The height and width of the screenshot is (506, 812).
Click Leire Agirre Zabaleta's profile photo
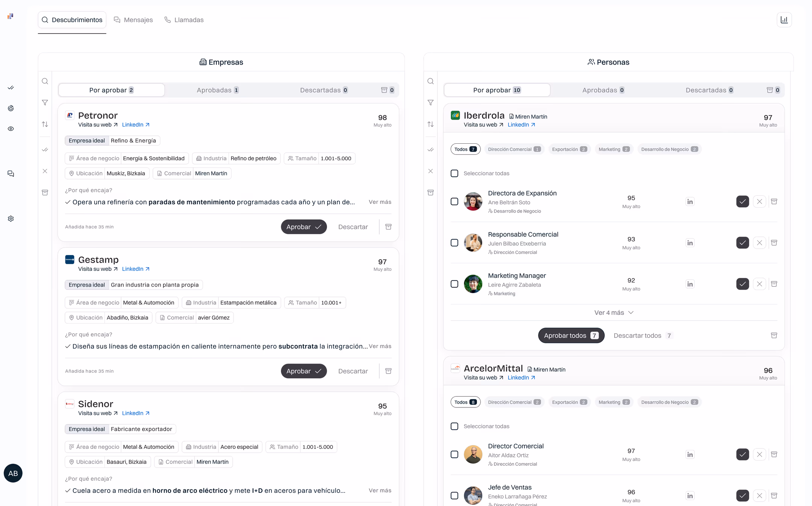(x=473, y=284)
